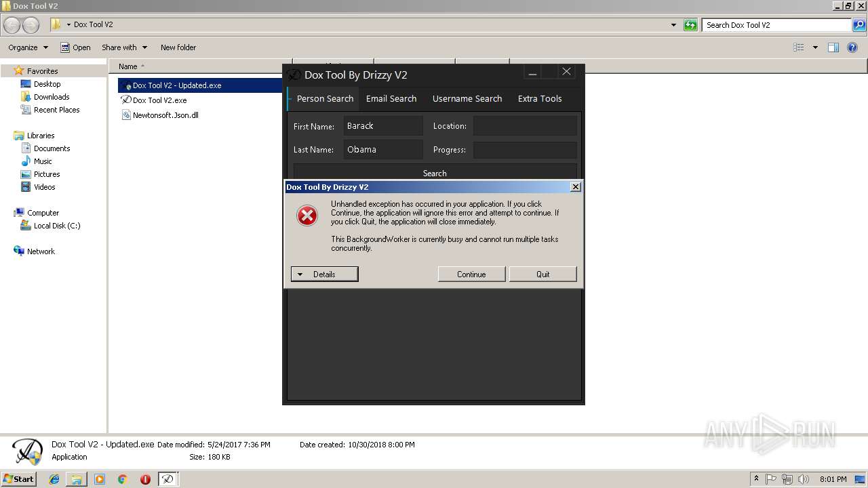Click volume icon in system tray
The width and height of the screenshot is (868, 488).
[803, 479]
